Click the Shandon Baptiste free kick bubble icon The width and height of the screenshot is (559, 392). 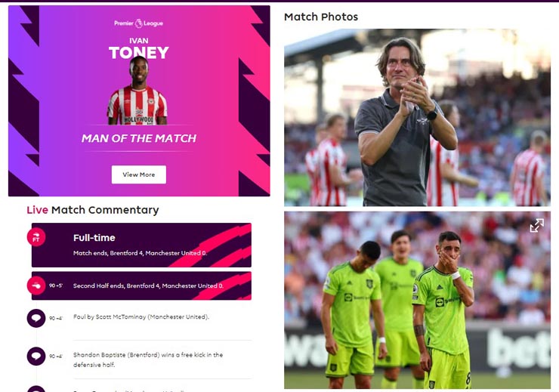36,356
